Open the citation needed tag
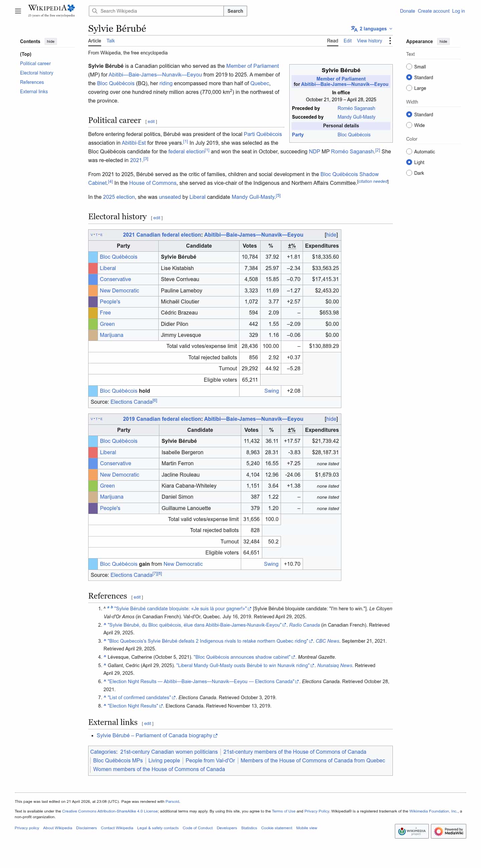 click(372, 181)
